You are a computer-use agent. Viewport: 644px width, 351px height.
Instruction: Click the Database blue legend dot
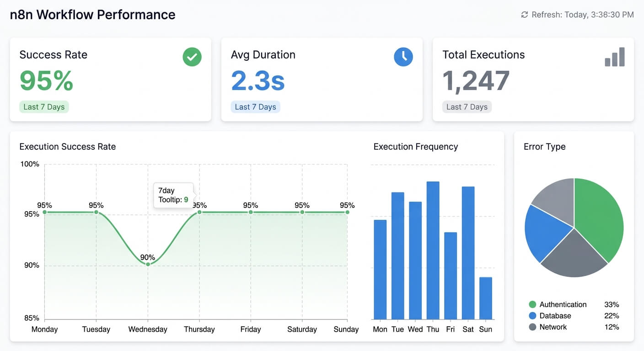point(532,316)
